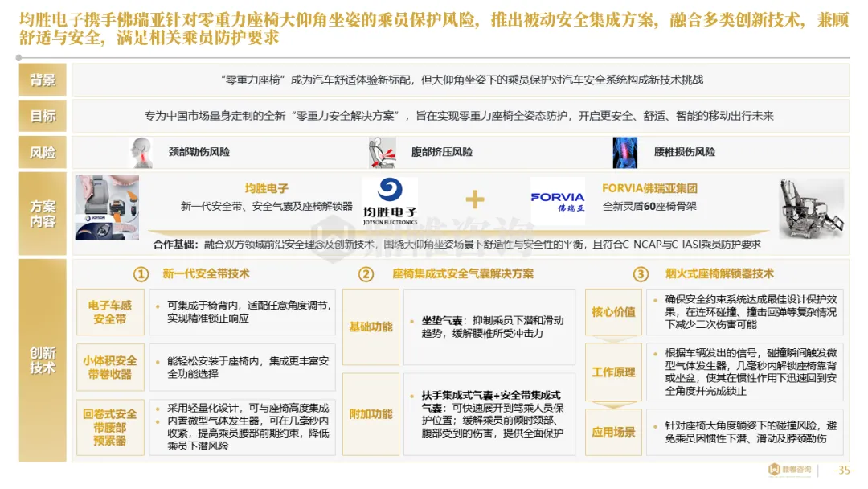Select the 方案内容 row label
Viewport: 868px width, 489px height.
click(43, 214)
